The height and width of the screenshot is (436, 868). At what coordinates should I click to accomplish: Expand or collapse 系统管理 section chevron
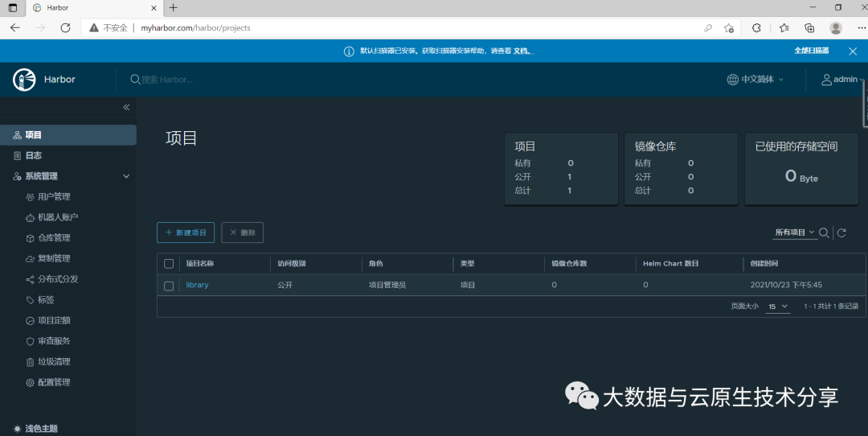click(126, 176)
